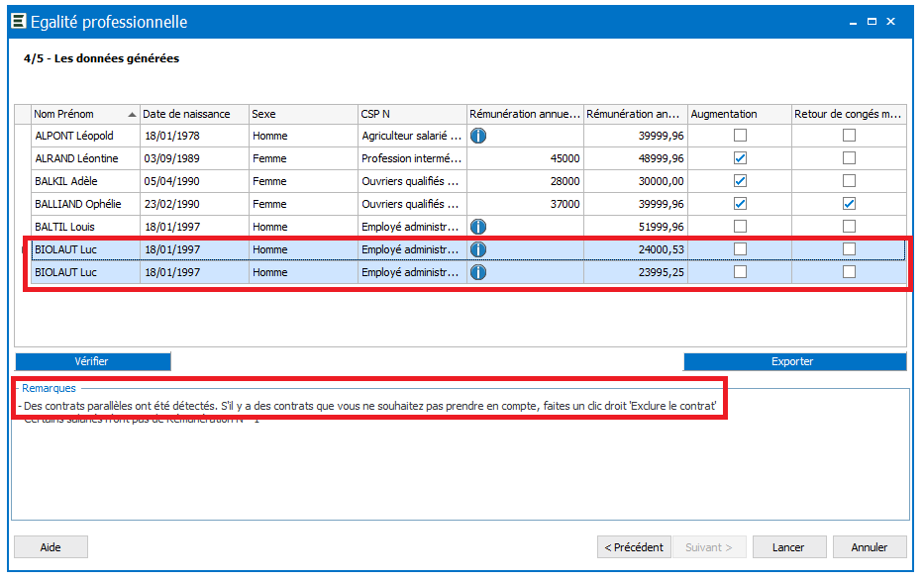This screenshot has height=581, width=924.
Task: Uncheck Augmentation for ALRAND Léontine
Action: 740,158
